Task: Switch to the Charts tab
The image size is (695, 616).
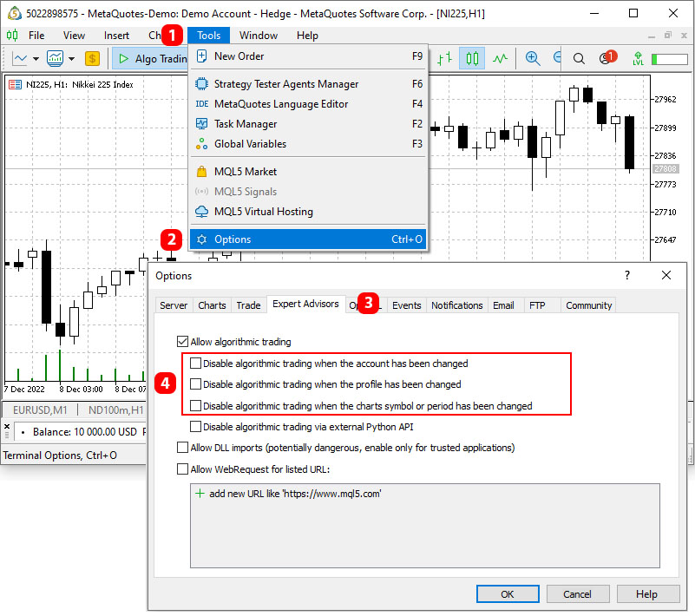Action: click(x=212, y=305)
